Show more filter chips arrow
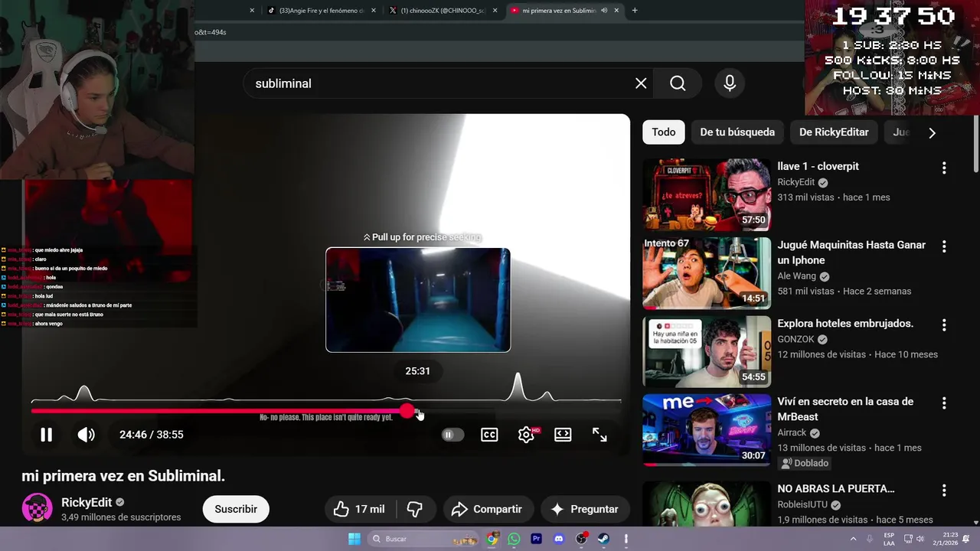The height and width of the screenshot is (551, 980). click(x=932, y=132)
